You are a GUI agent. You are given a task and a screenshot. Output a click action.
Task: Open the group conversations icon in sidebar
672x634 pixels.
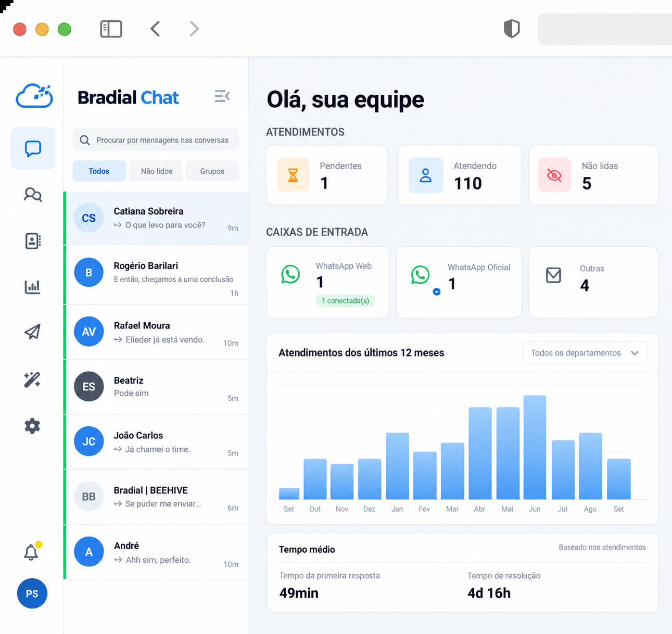click(x=33, y=195)
